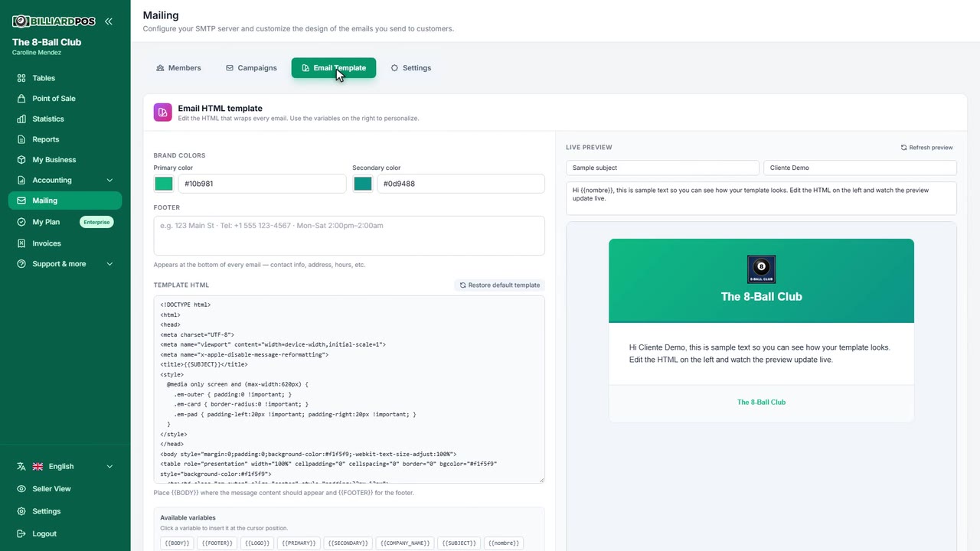Click the pink Email HTML template icon
980x551 pixels.
click(x=162, y=112)
